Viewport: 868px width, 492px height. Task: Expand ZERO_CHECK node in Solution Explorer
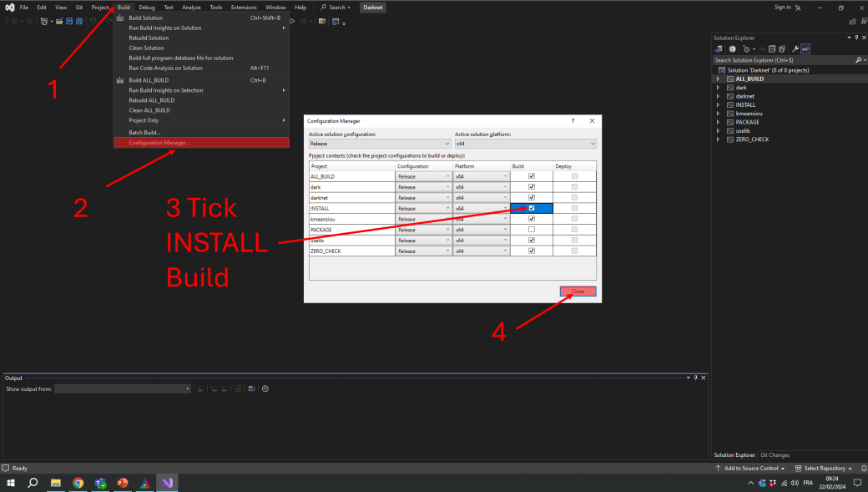click(x=719, y=139)
